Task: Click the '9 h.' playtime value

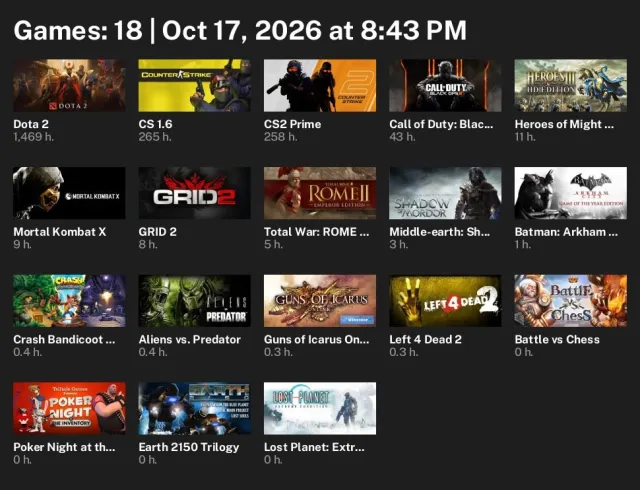Action: coord(22,245)
